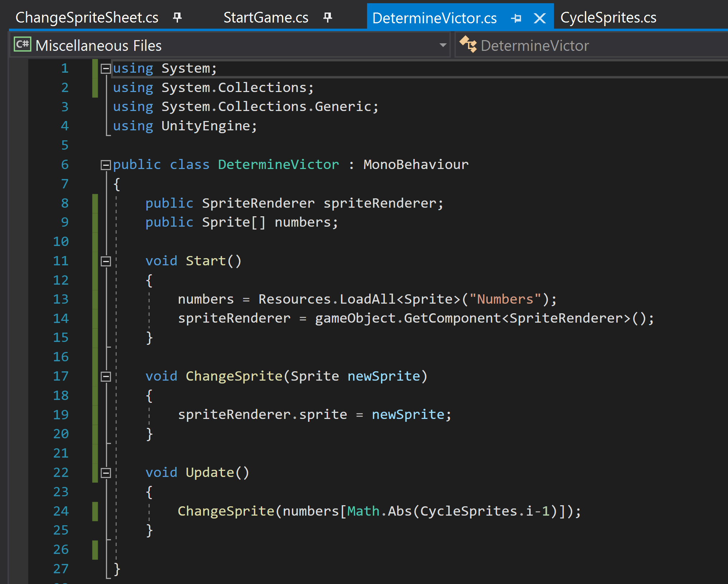This screenshot has height=584, width=728.
Task: Toggle pin on DetermineVictor.cs tab
Action: pos(516,18)
